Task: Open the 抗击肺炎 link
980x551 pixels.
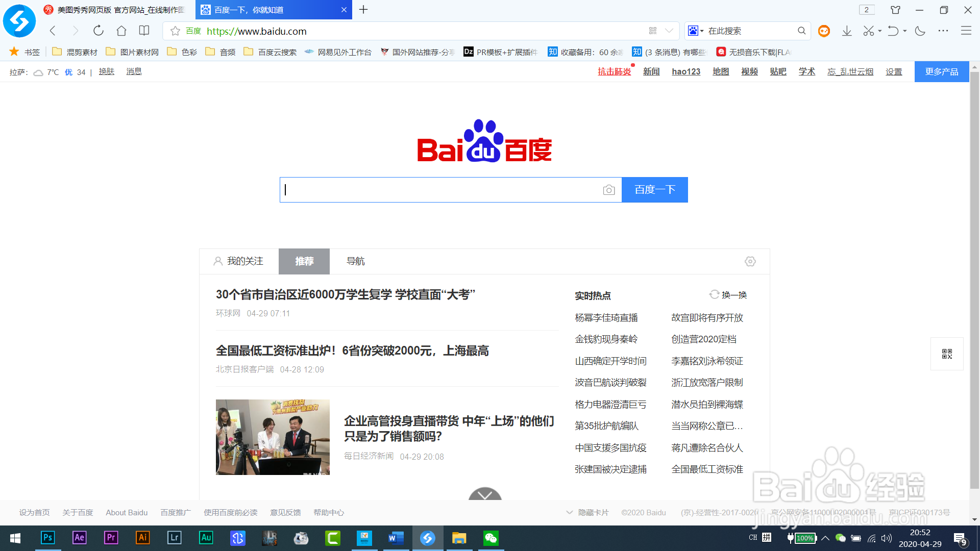Action: coord(615,72)
